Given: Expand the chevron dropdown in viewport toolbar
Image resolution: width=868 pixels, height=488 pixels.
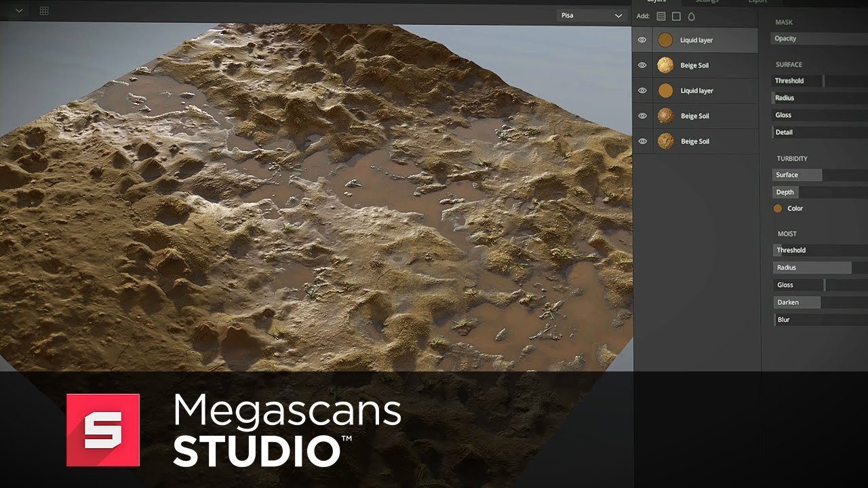Looking at the screenshot, I should click(x=18, y=11).
